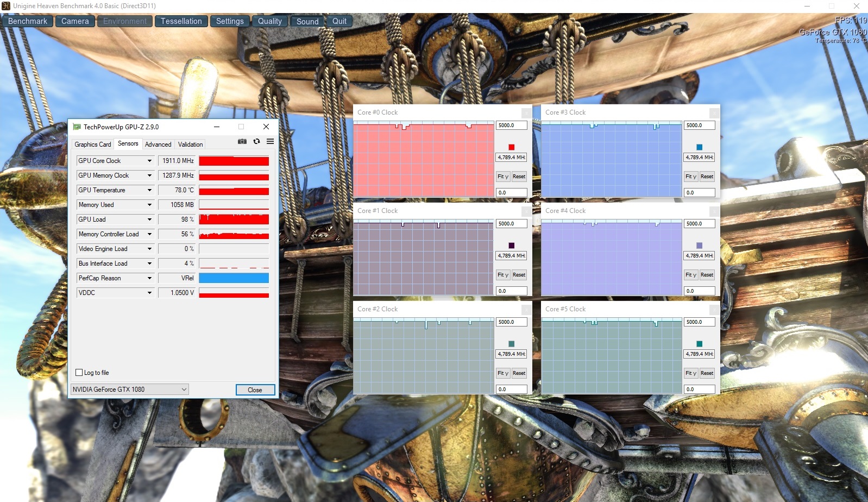Open the Bus Interface Load dropdown
The image size is (868, 502).
pyautogui.click(x=149, y=263)
